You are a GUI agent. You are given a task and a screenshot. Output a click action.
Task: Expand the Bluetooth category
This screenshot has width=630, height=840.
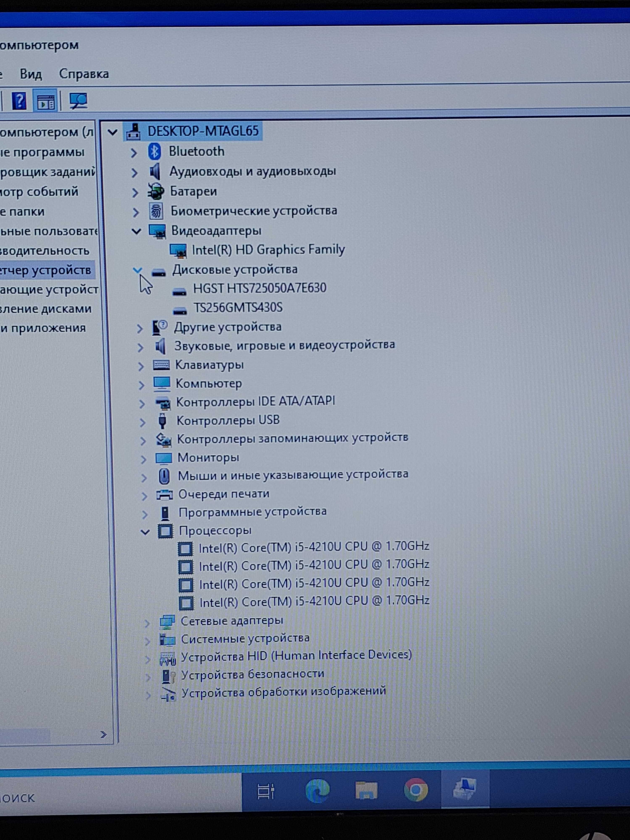click(134, 153)
